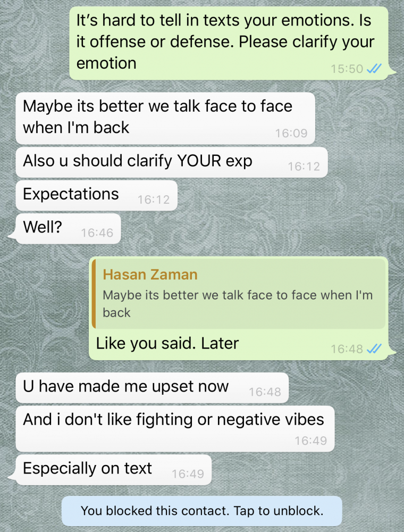
Task: Open the quoted Hasan Zaman reply preview
Action: pyautogui.click(x=239, y=294)
